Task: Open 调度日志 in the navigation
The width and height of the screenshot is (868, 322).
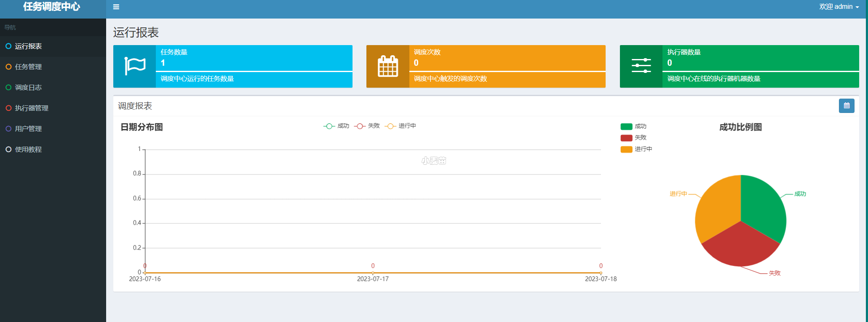Action: tap(53, 88)
